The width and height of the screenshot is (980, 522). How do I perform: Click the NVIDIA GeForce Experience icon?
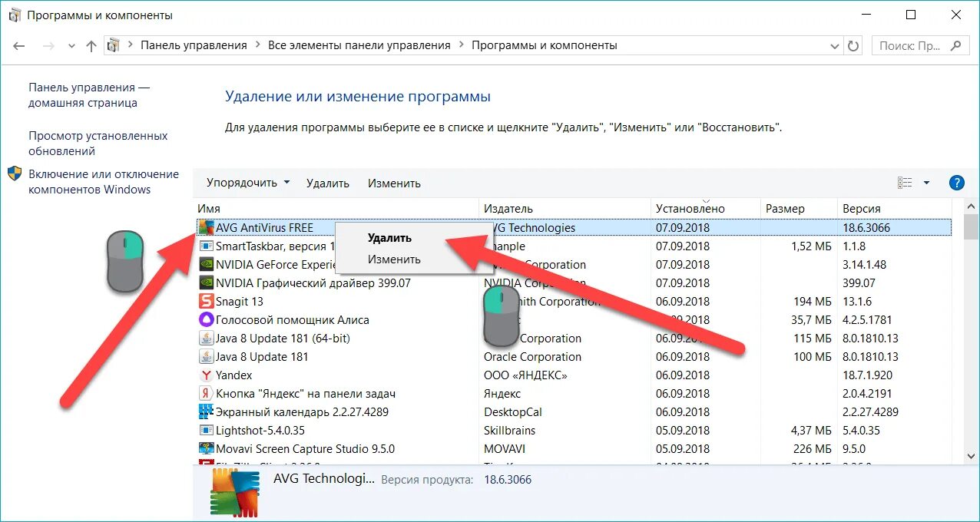tap(206, 264)
